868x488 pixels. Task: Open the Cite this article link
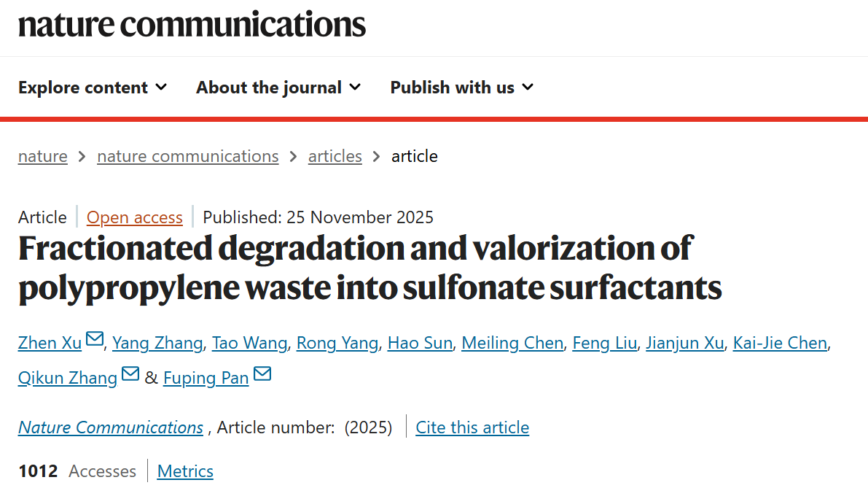point(472,427)
